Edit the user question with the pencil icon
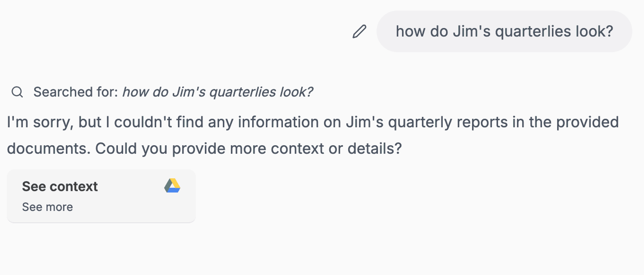This screenshot has height=275, width=644. pos(359,31)
